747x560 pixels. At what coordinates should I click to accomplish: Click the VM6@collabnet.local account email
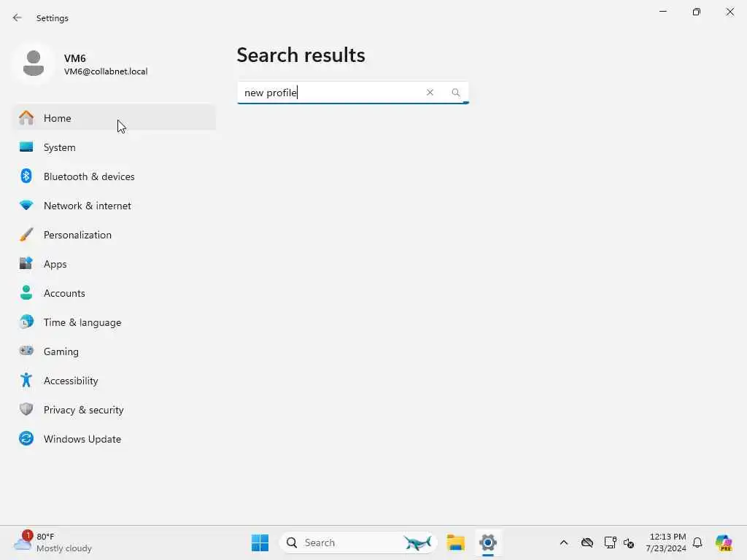(106, 71)
